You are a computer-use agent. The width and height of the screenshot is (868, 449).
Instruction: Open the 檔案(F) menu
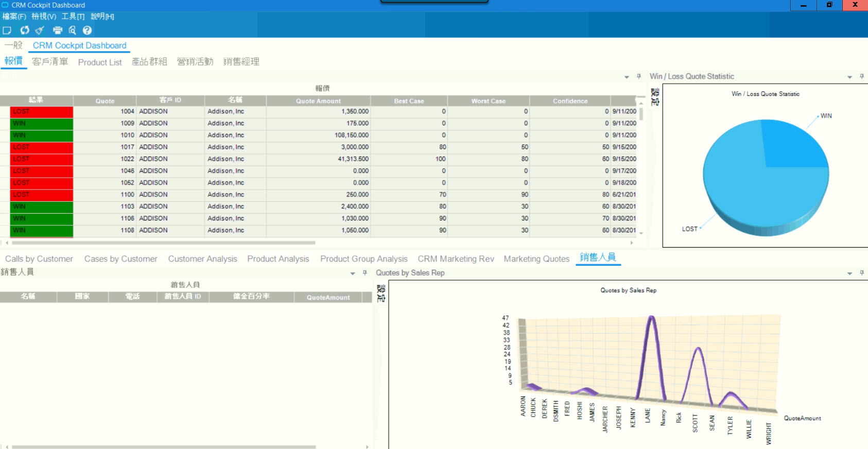pos(14,16)
